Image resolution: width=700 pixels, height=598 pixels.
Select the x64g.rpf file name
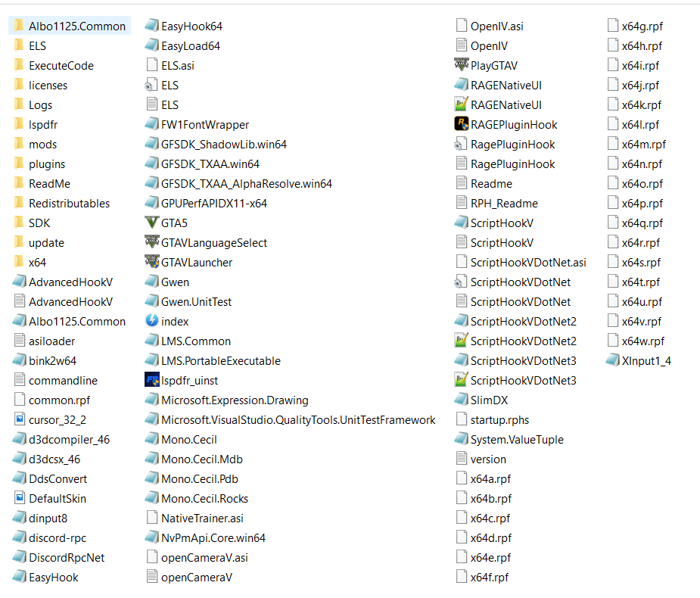click(642, 26)
